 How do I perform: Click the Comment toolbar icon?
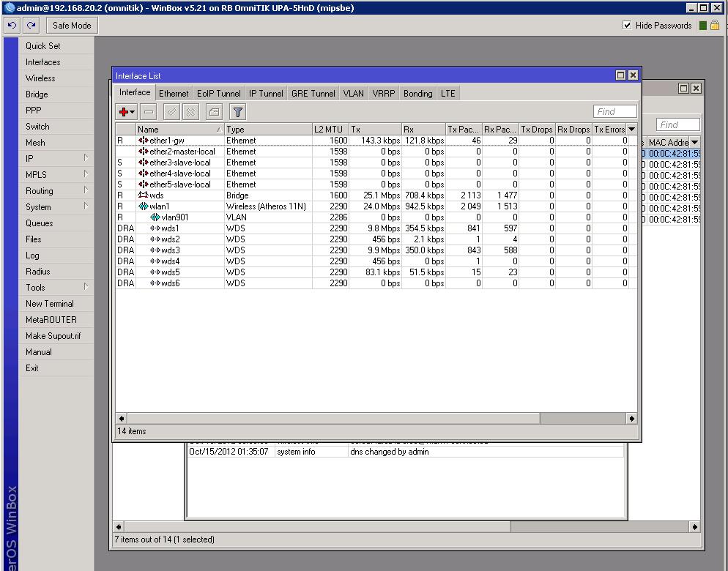point(213,112)
